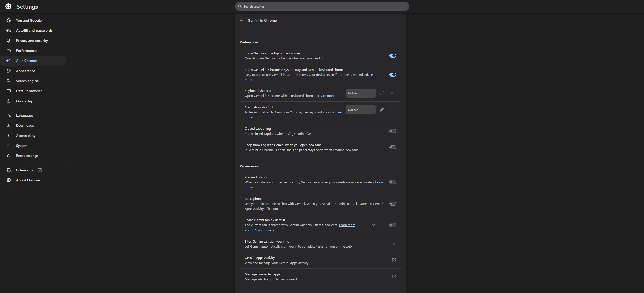Open Learn more about AI and privacy link
This screenshot has width=644, height=293.
(x=347, y=225)
